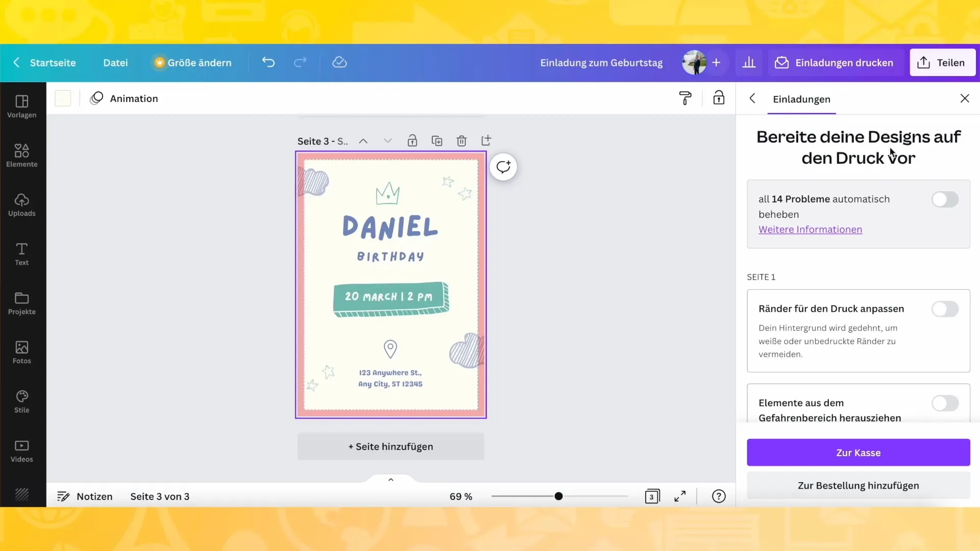Close the Einladungen side panel
980x551 pixels.
tap(965, 98)
